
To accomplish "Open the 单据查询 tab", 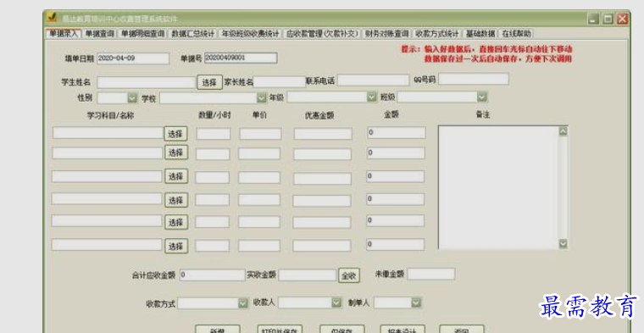I will click(99, 34).
